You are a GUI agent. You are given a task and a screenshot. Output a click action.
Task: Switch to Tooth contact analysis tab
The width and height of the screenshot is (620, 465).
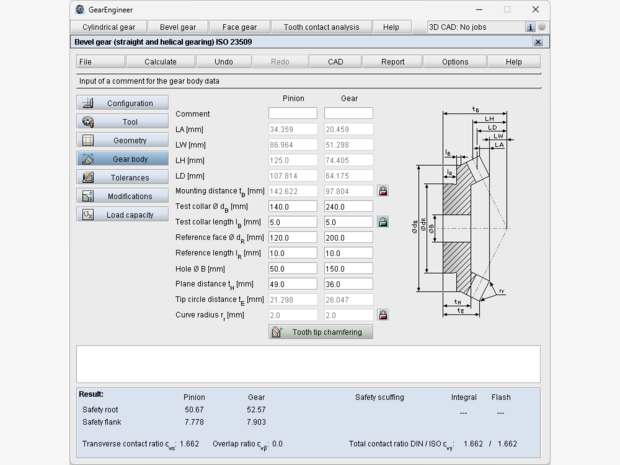point(321,27)
